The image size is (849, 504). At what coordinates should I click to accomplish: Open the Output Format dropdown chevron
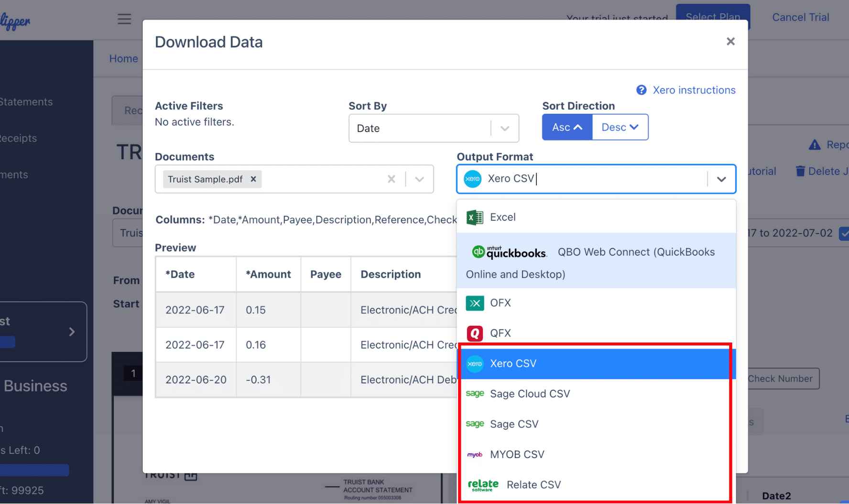pos(722,179)
